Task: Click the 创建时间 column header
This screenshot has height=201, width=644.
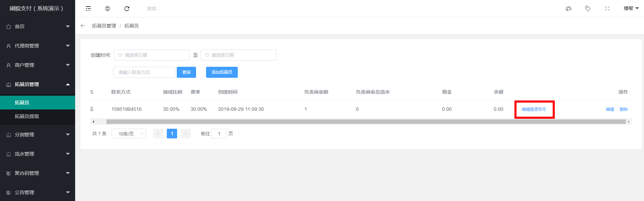Action: coord(228,92)
